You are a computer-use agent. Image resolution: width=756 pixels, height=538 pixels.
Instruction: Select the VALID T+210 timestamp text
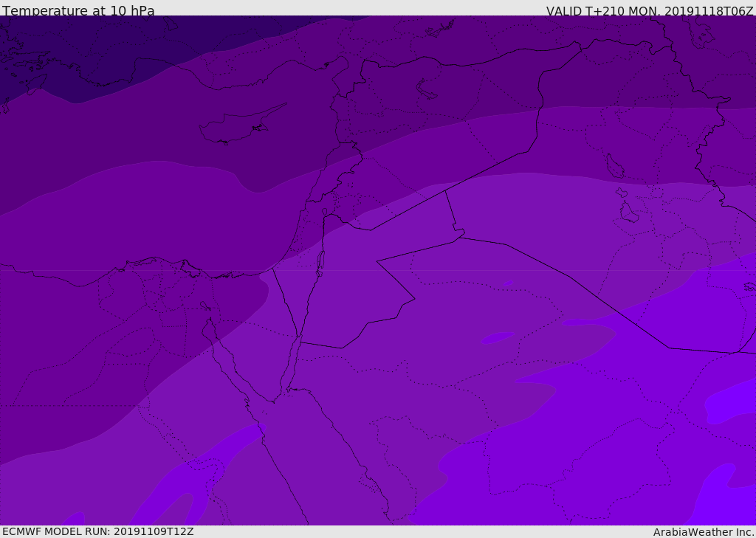tap(650, 11)
